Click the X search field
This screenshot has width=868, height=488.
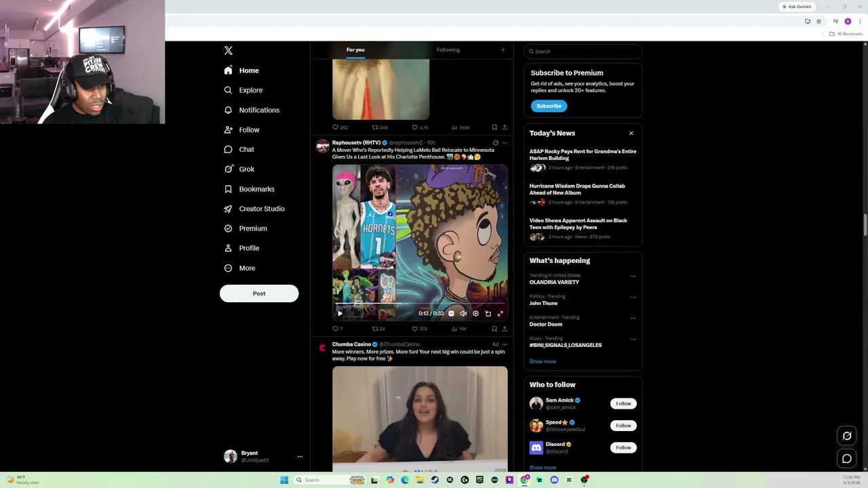[x=583, y=52]
